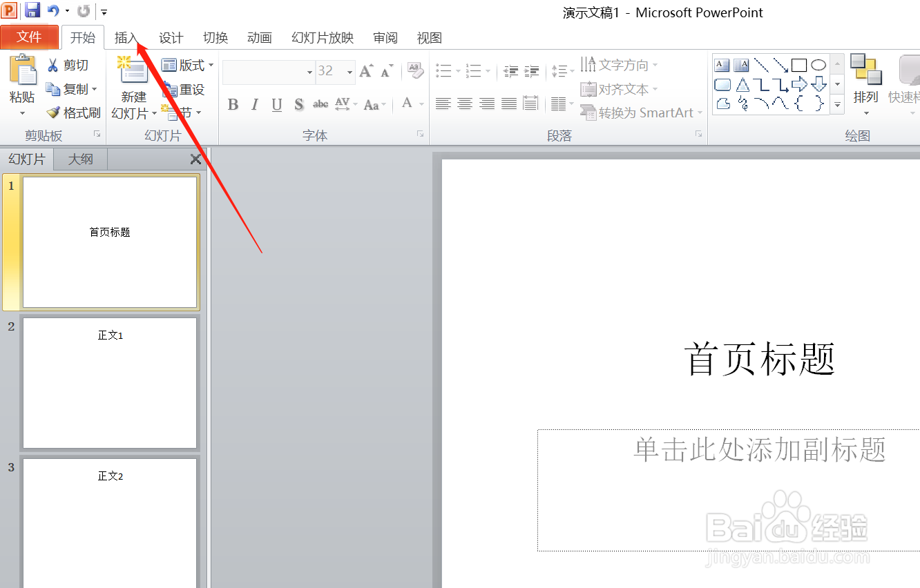The image size is (920, 588).
Task: Click the Save icon on Quick Access Toolbar
Action: coord(32,10)
